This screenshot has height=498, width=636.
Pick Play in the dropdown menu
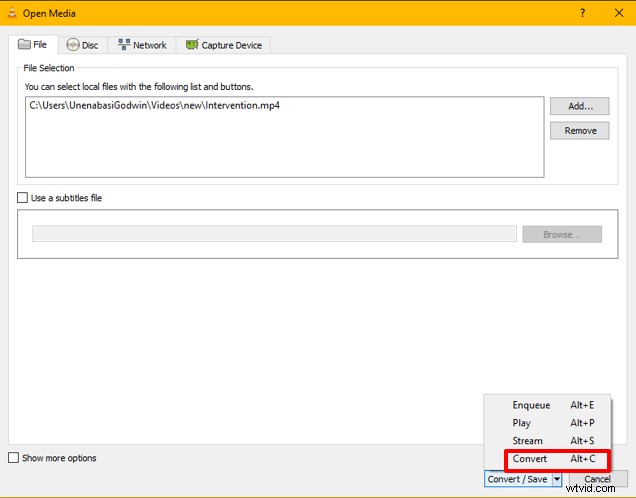[x=521, y=423]
